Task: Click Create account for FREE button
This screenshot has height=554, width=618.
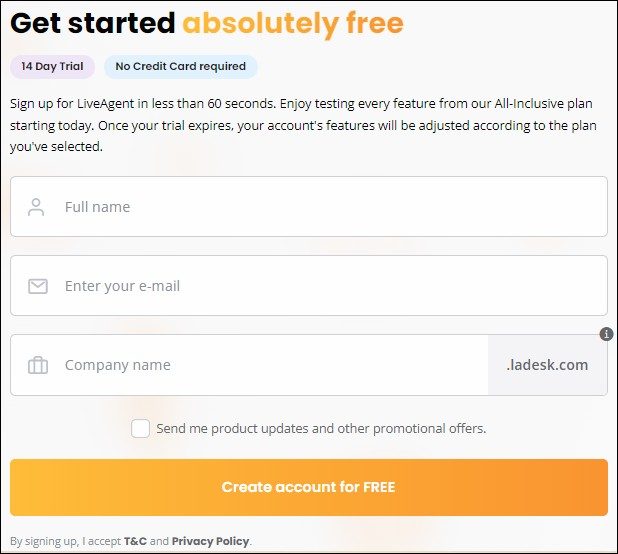Action: click(309, 487)
